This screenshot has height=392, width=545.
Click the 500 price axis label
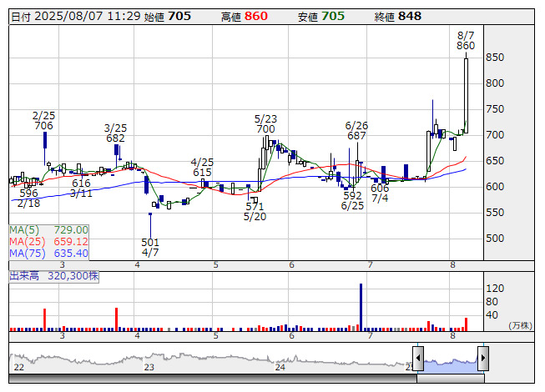pos(495,239)
